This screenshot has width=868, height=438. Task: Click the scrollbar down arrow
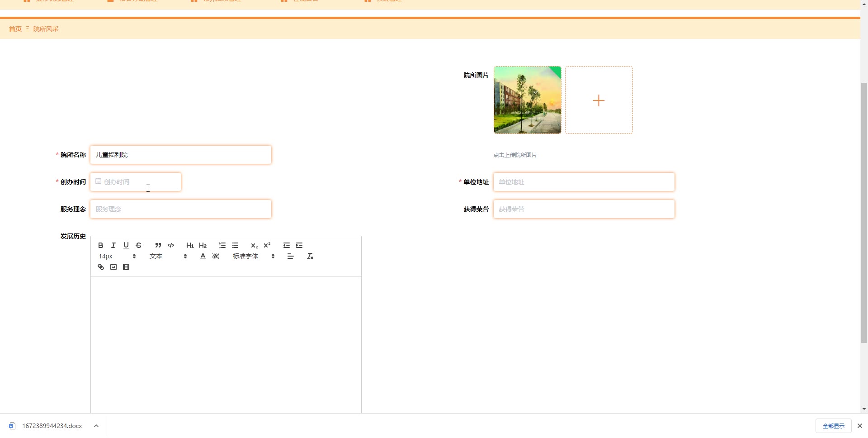[x=864, y=409]
